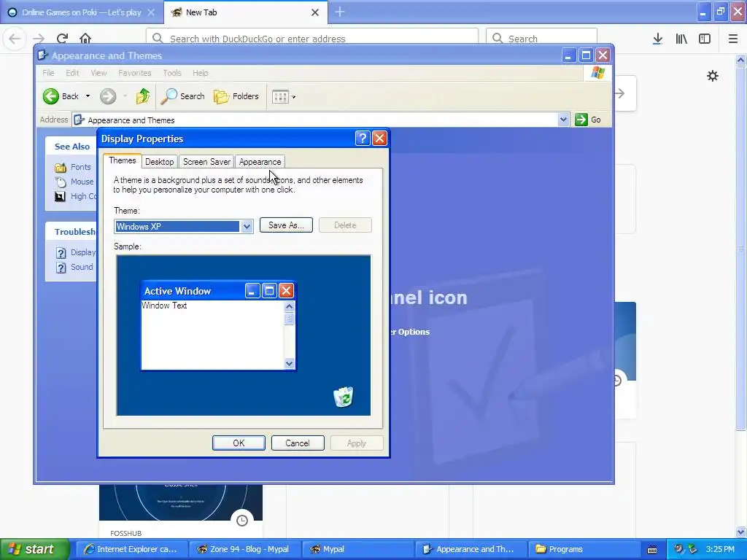
Task: Open the Favorites menu
Action: tap(135, 73)
